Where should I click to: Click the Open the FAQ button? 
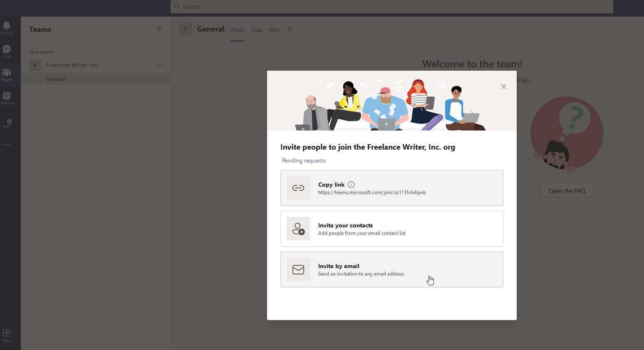[x=567, y=191]
